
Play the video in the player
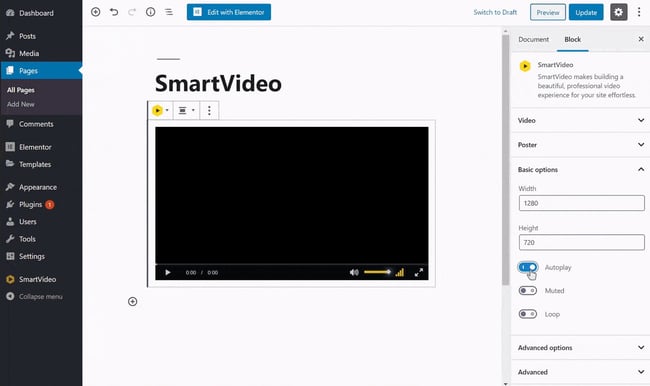pyautogui.click(x=168, y=272)
